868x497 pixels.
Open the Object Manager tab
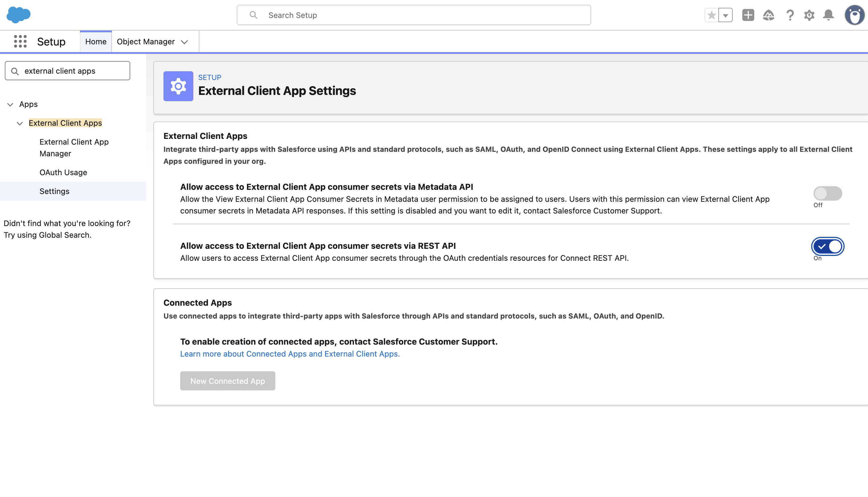146,42
